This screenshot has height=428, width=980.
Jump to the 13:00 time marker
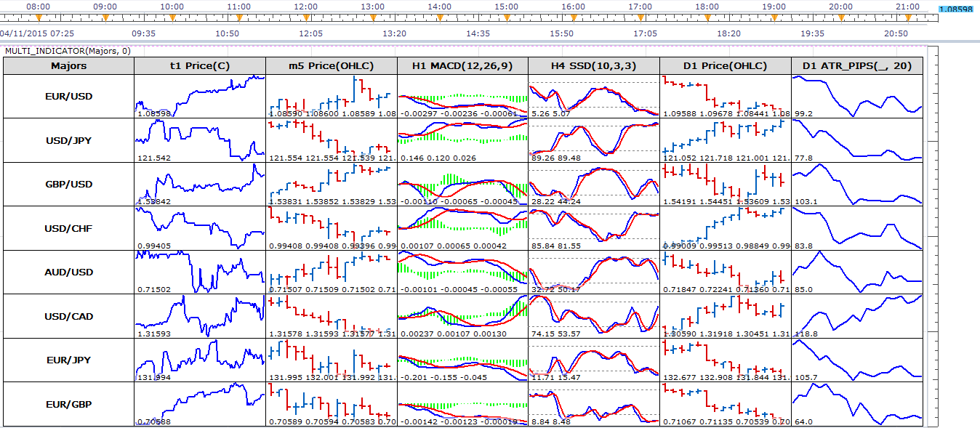pyautogui.click(x=373, y=17)
